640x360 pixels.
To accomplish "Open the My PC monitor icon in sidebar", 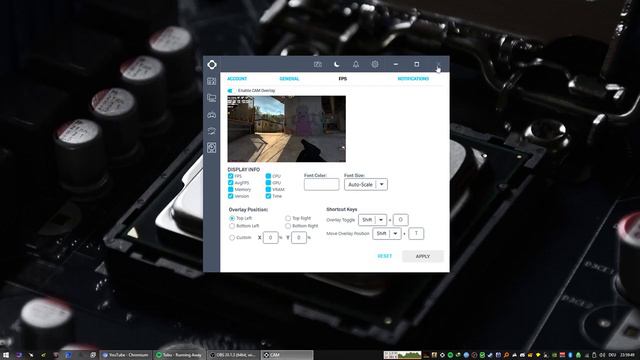I will coord(211,98).
